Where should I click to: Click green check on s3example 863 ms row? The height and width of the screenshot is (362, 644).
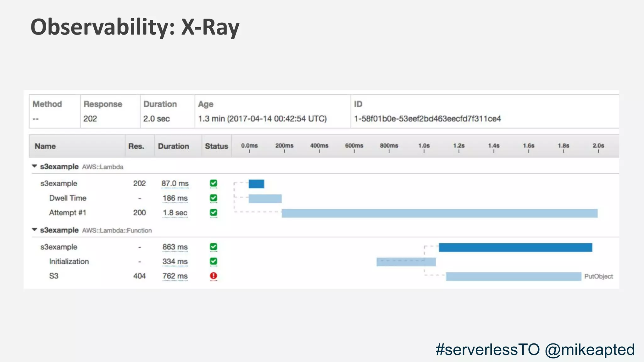click(x=214, y=247)
